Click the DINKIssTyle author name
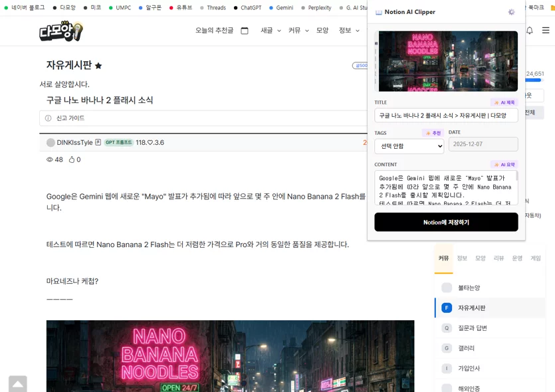Screen dimensions: 555x392 [74, 143]
